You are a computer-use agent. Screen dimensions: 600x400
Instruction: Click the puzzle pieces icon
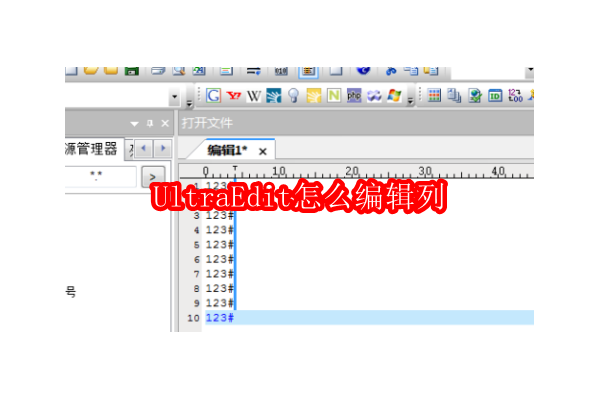(374, 96)
